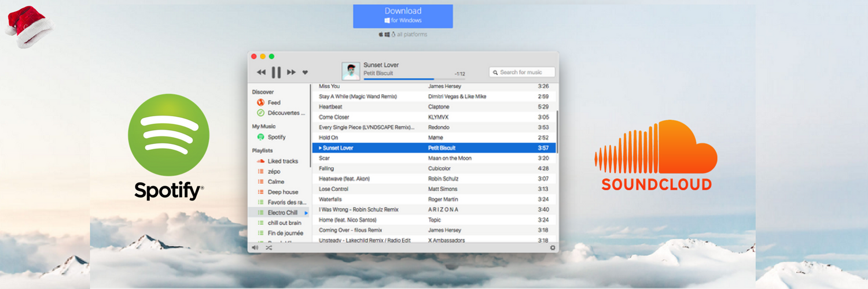This screenshot has width=868, height=289.
Task: Click the -1:12 remaining time label
Action: pyautogui.click(x=460, y=74)
